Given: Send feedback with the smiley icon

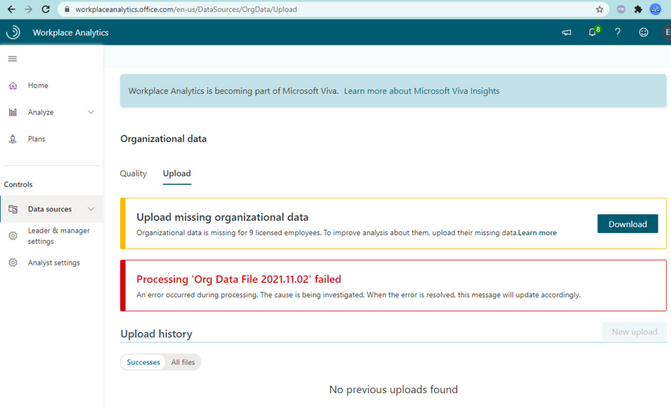Looking at the screenshot, I should pos(643,32).
